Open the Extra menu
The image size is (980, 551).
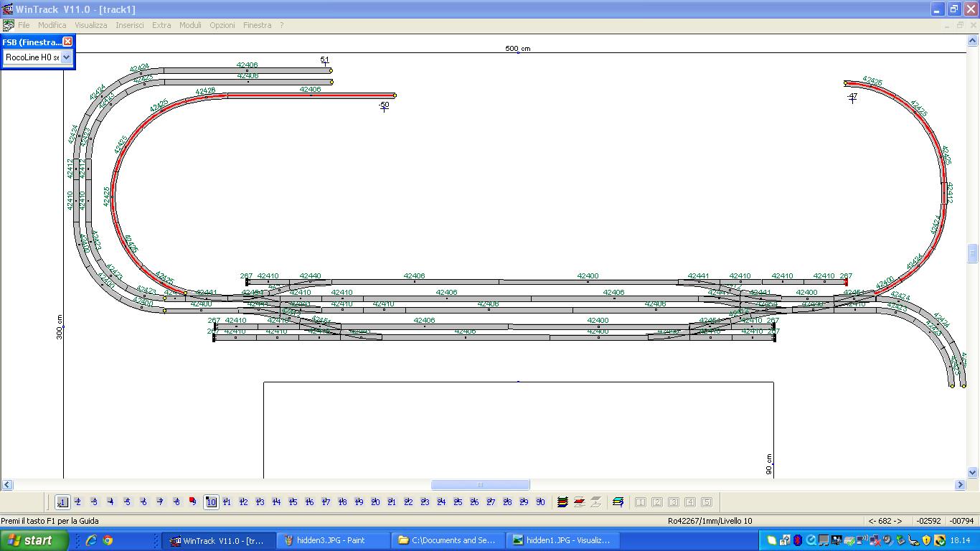161,25
